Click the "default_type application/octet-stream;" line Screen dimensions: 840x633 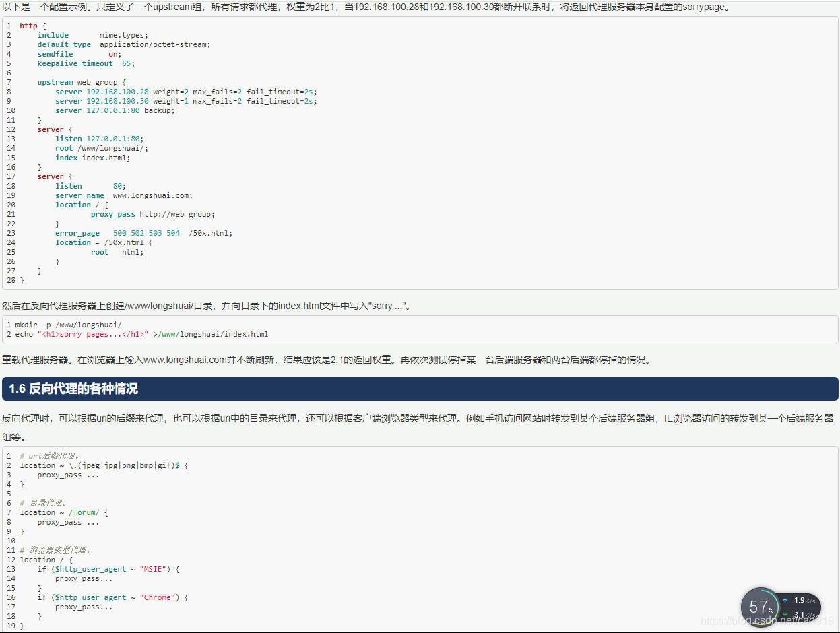click(x=123, y=44)
